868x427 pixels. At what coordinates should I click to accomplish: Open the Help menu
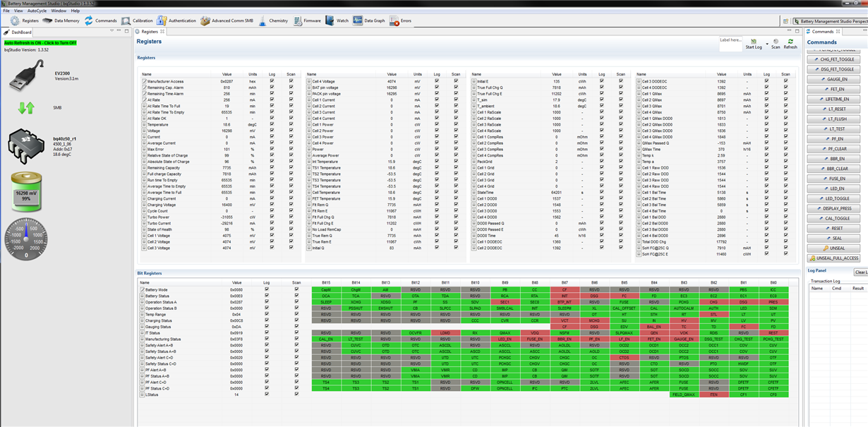76,11
